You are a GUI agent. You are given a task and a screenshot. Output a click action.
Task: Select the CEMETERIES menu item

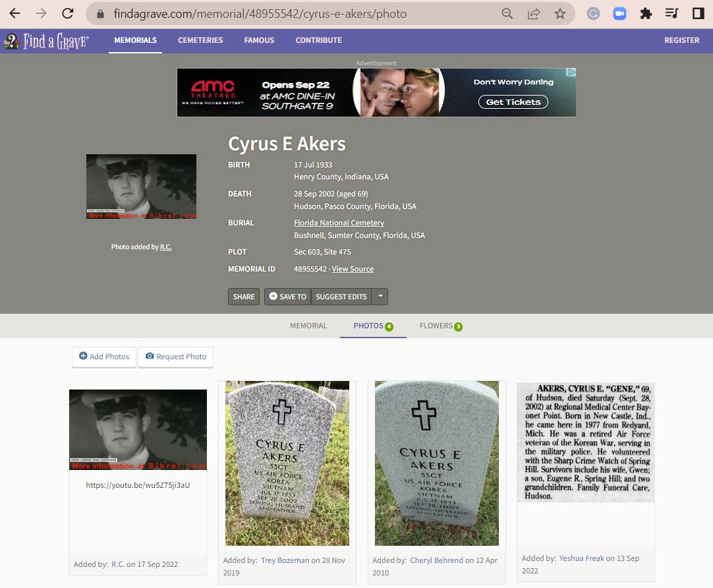pos(200,40)
